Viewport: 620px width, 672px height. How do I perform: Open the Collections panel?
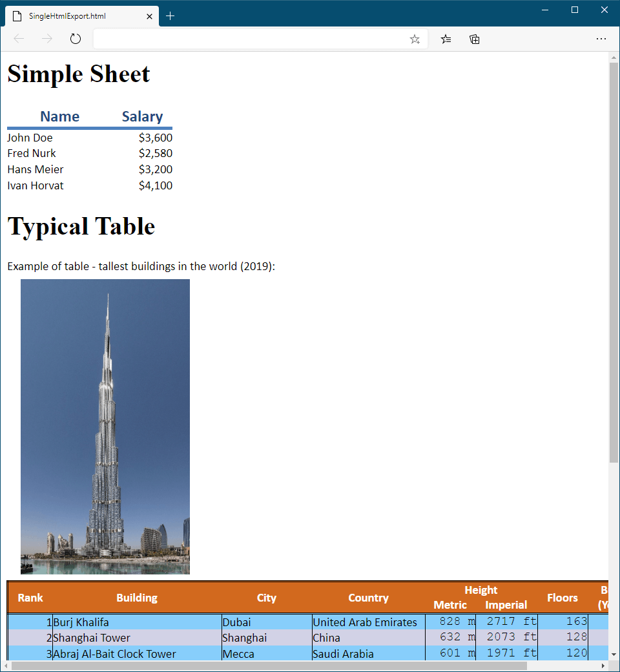click(x=475, y=39)
